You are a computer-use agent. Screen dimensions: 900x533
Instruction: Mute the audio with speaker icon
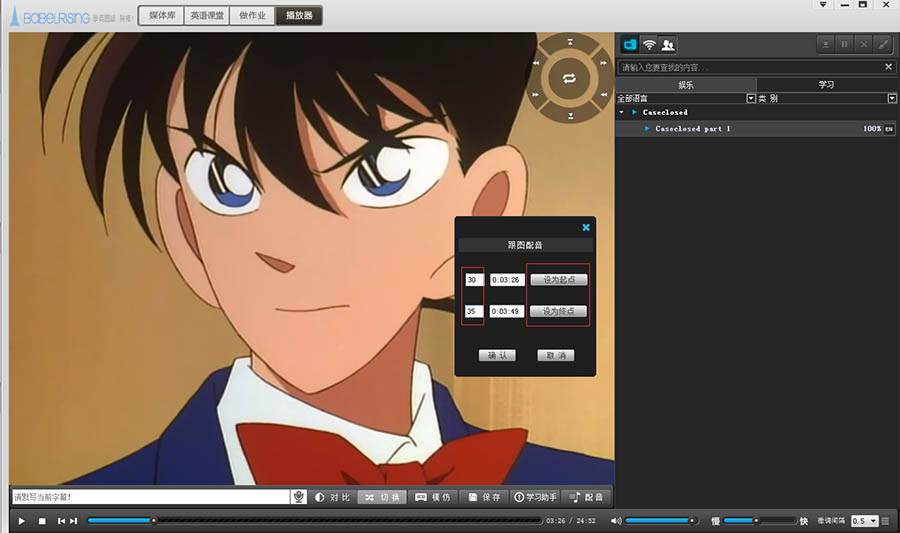coord(615,521)
